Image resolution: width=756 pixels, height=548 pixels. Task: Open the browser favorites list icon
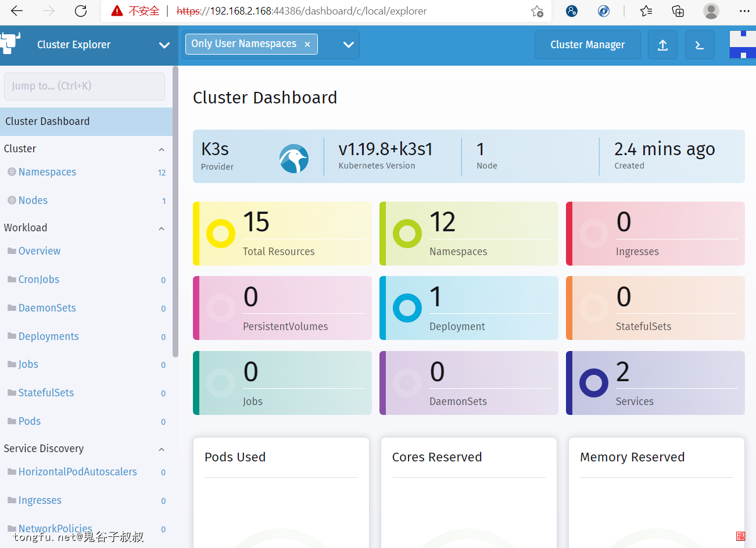click(646, 11)
